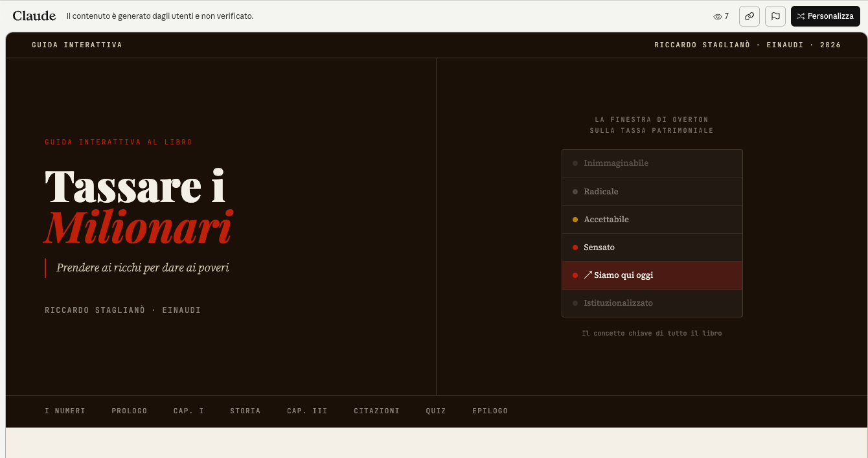Click 'GUIDA INTERATTIVA AL LIBRO' red label

(119, 142)
